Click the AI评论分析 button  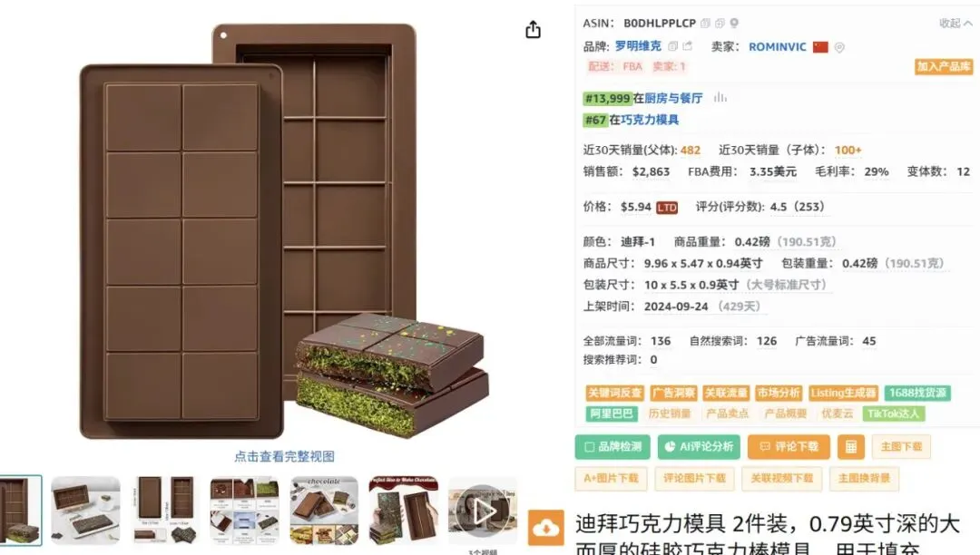tap(699, 446)
